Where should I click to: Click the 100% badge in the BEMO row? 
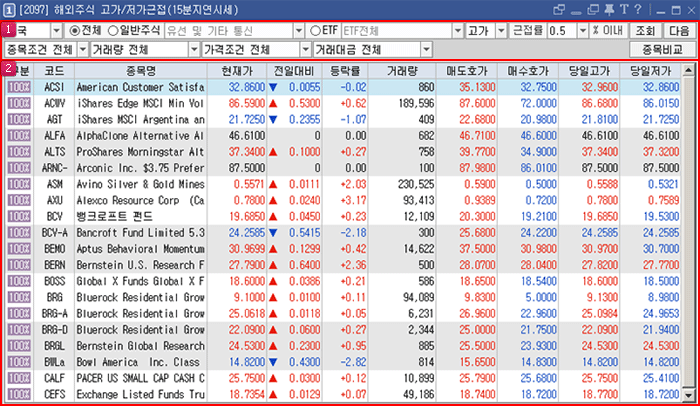tap(19, 249)
